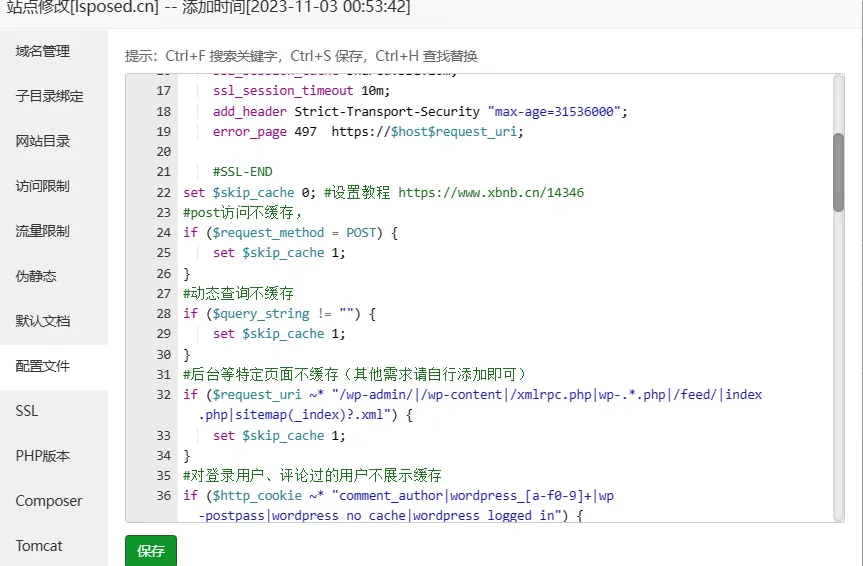This screenshot has height=566, width=863.
Task: Click $request_uri on line 32
Action: coord(257,395)
